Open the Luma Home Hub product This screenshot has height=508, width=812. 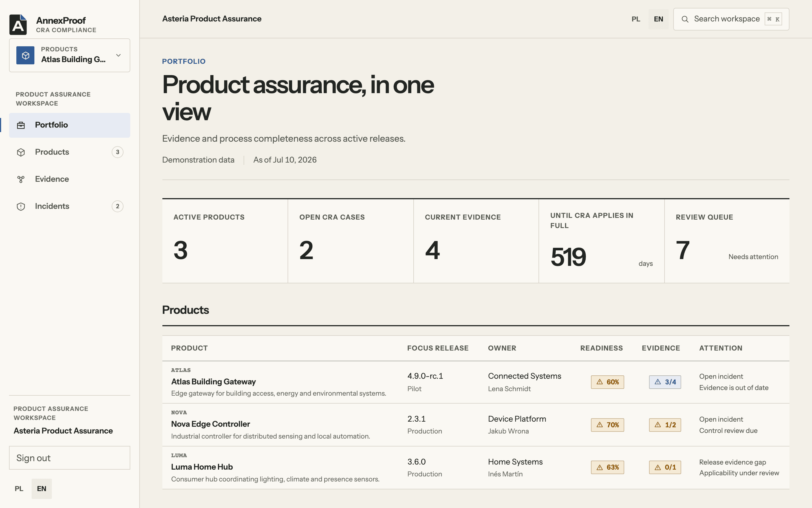[x=202, y=467]
